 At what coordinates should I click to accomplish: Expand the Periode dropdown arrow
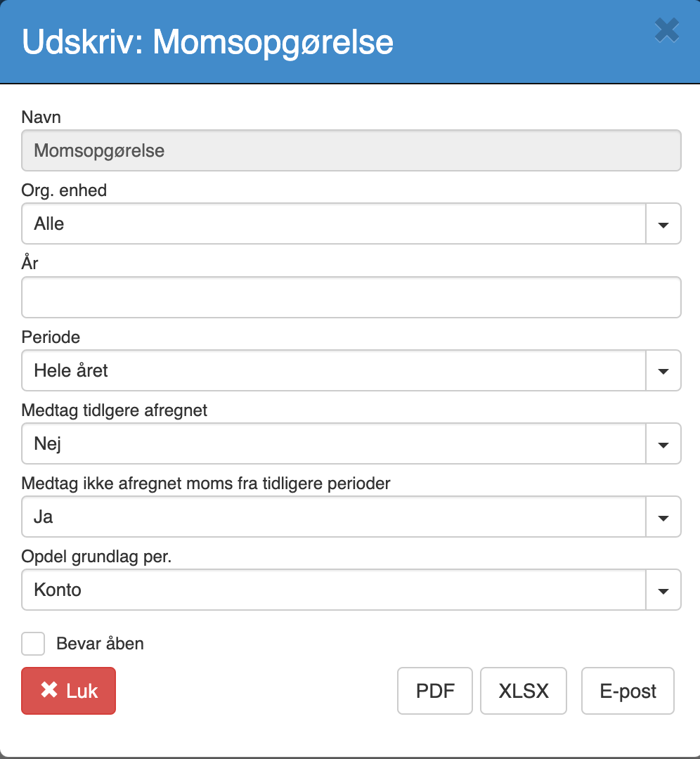tap(663, 371)
